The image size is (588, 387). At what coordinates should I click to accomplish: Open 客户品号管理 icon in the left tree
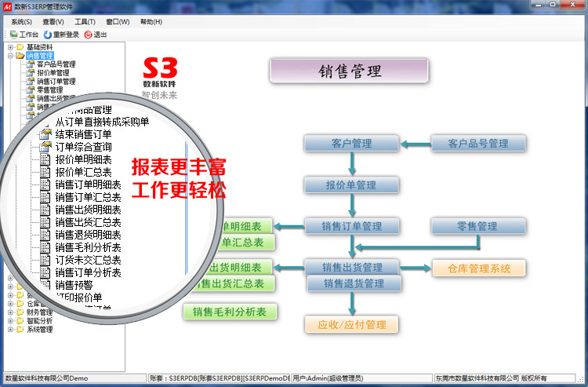[31, 64]
